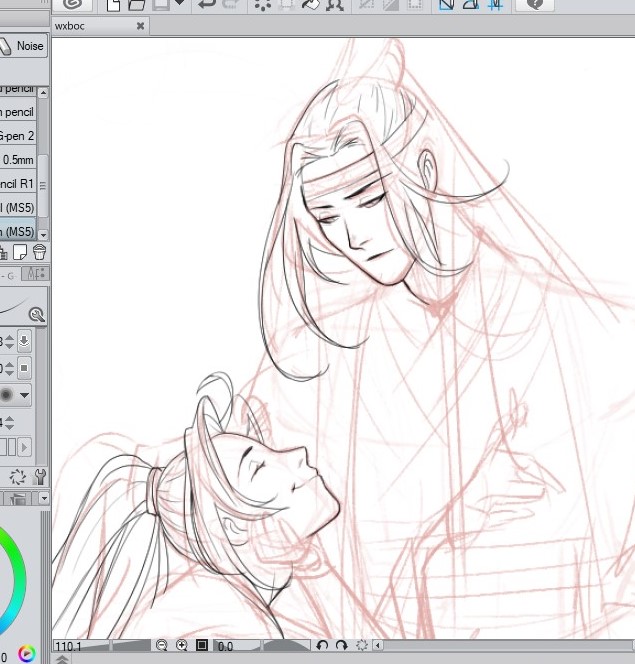Select the Noise sub tool group
The width and height of the screenshot is (635, 664).
tap(24, 46)
